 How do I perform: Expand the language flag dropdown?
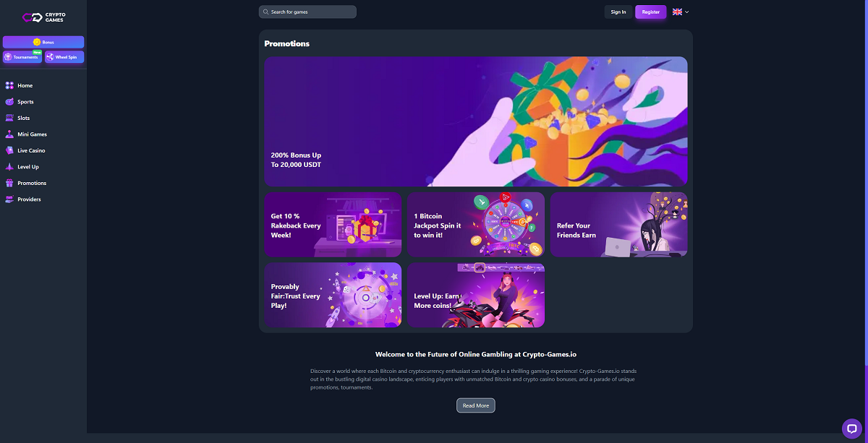pyautogui.click(x=681, y=12)
